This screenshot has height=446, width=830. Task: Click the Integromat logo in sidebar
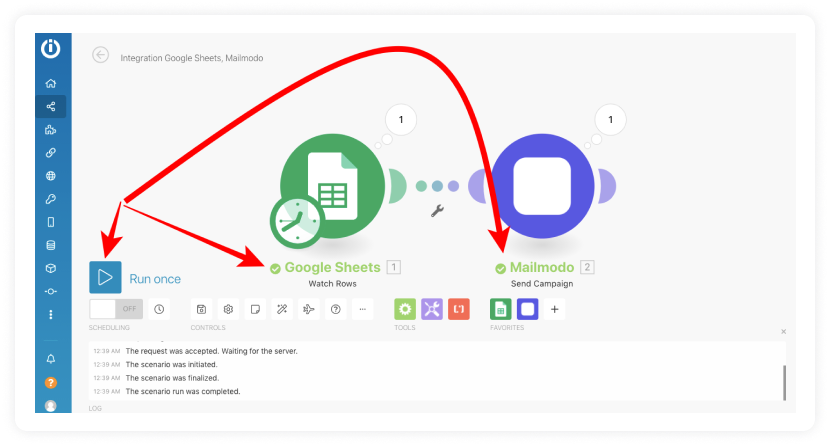coord(51,49)
